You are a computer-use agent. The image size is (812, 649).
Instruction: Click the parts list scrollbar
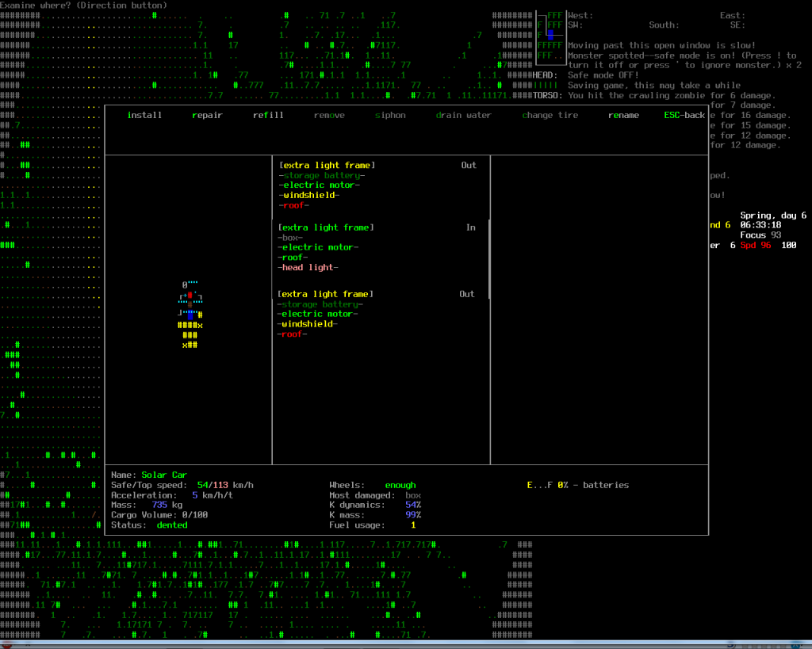coord(488,259)
